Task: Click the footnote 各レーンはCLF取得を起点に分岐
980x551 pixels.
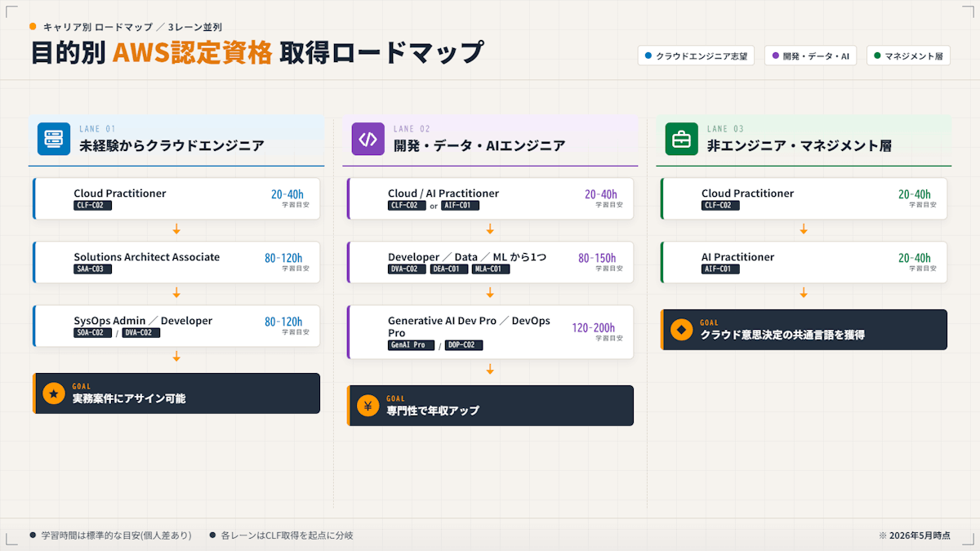Action: point(287,535)
